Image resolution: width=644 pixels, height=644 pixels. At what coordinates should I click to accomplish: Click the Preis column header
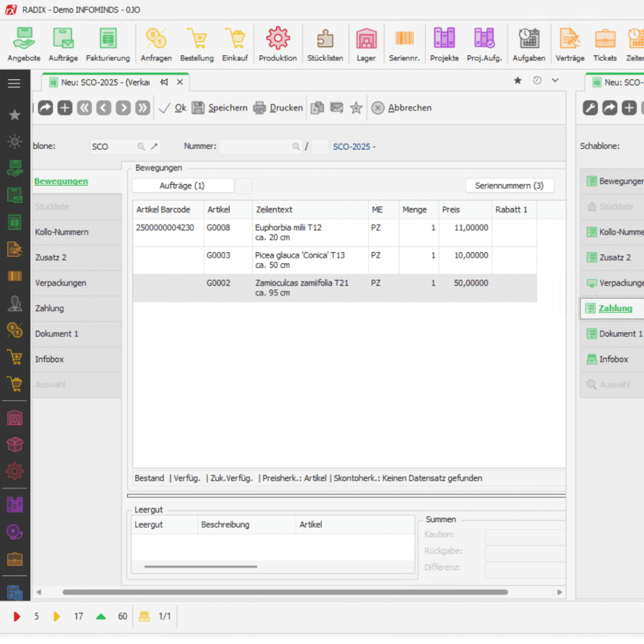click(x=465, y=210)
